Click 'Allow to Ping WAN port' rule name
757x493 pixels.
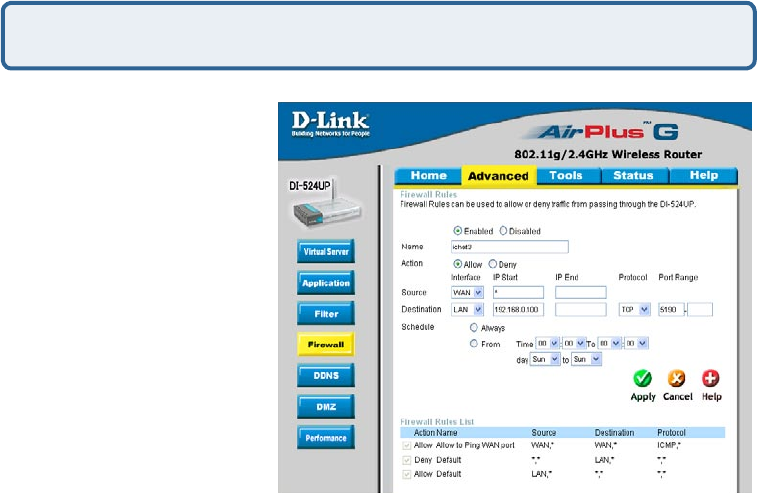(475, 445)
